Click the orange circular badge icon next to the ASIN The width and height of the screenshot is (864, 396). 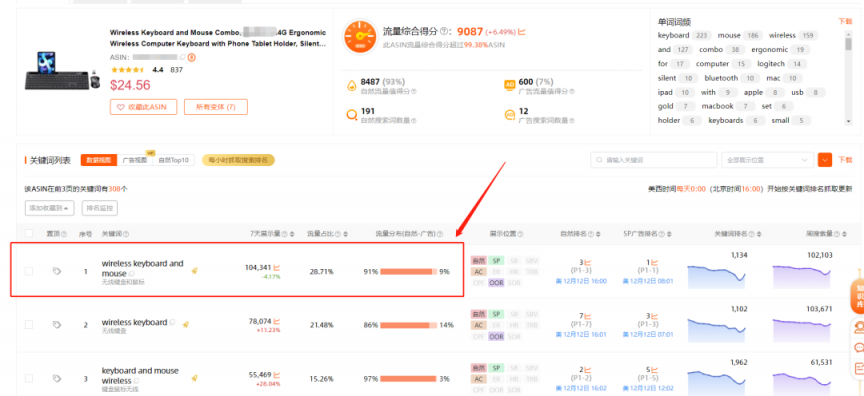point(192,57)
